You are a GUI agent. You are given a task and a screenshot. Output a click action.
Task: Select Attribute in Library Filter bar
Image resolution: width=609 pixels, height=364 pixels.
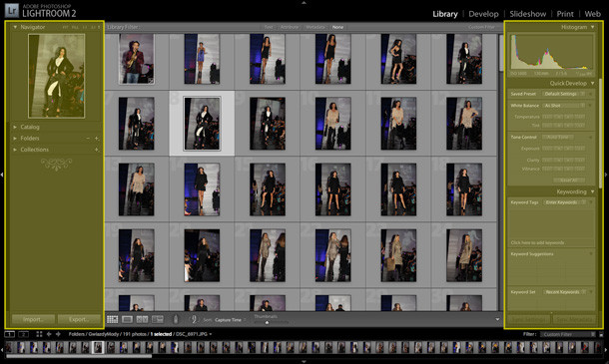pos(290,27)
